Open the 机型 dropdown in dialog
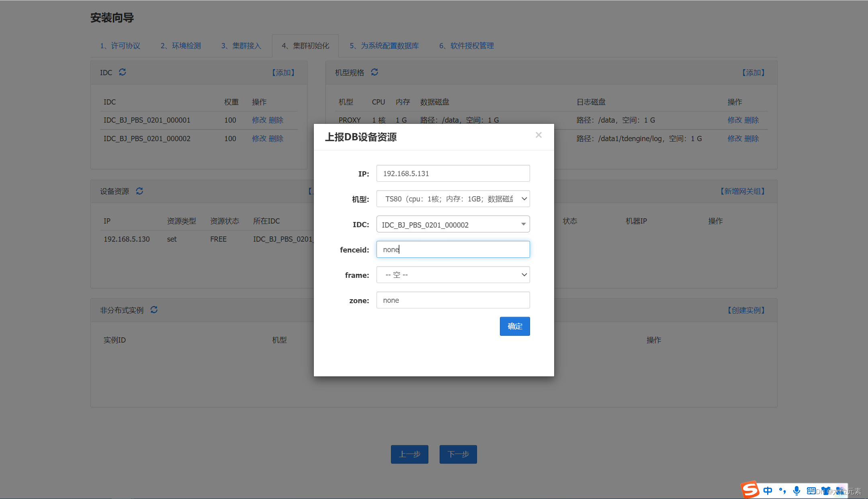The height and width of the screenshot is (499, 868). pyautogui.click(x=453, y=199)
